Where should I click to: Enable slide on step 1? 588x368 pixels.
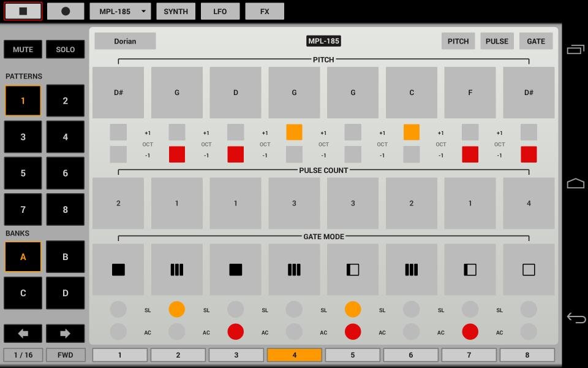point(118,310)
